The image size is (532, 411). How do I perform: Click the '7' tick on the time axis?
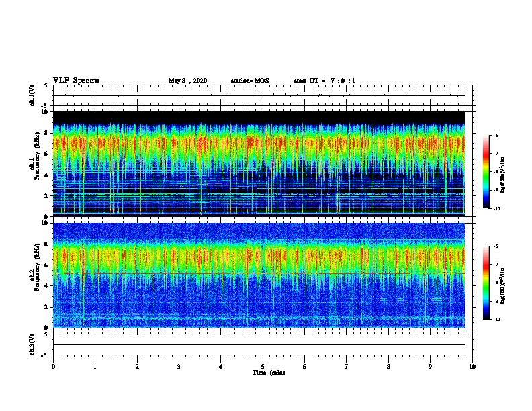click(x=347, y=367)
